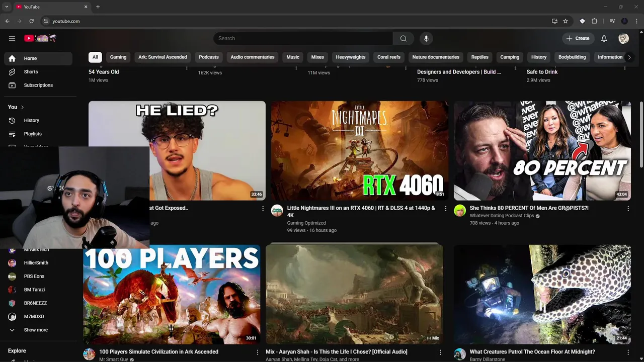
Task: Select the Gaming filter chip
Action: pyautogui.click(x=118, y=57)
